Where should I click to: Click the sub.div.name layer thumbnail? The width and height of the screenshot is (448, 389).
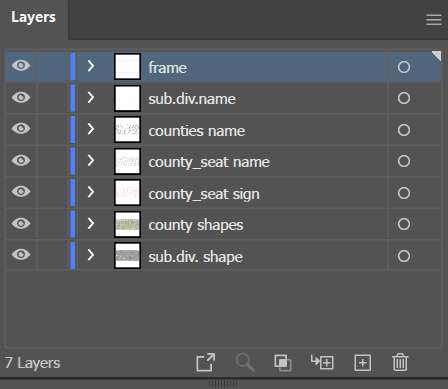point(127,98)
